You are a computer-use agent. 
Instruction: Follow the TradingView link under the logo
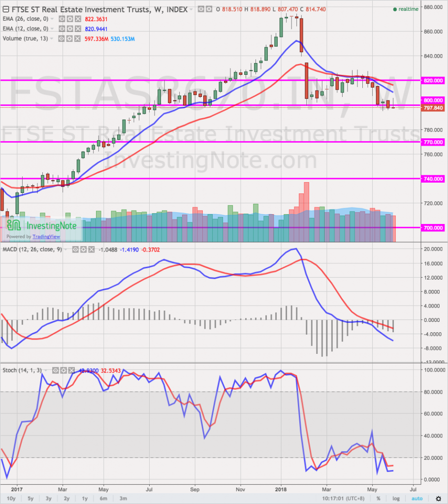pos(47,236)
